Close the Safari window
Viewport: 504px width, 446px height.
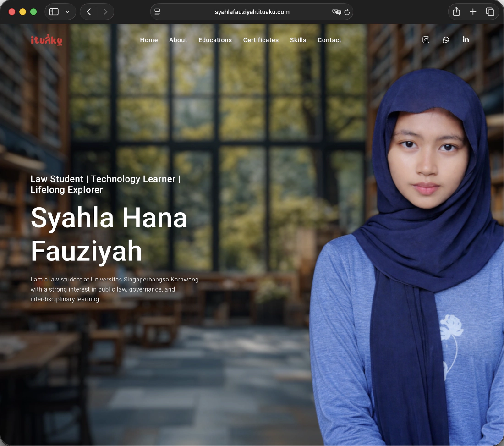click(12, 12)
